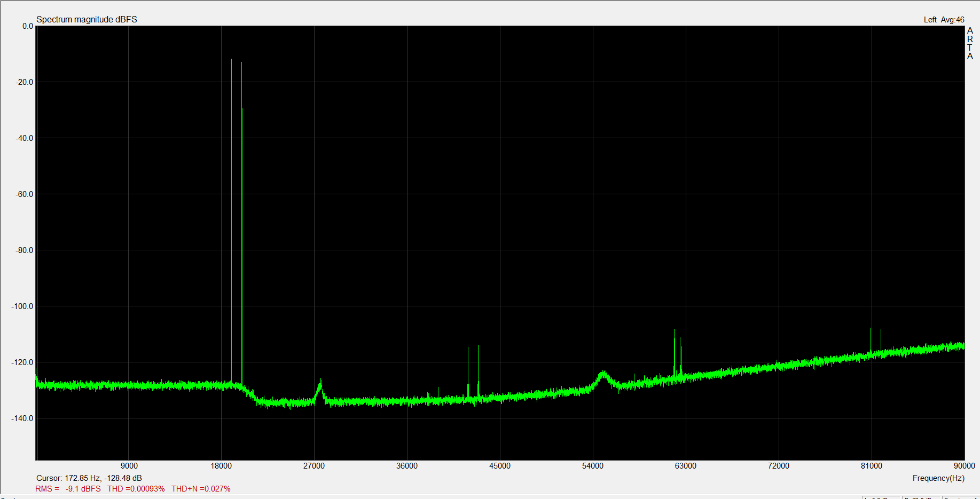
Task: Click the -120.0 dB magnitude axis label
Action: click(x=22, y=362)
